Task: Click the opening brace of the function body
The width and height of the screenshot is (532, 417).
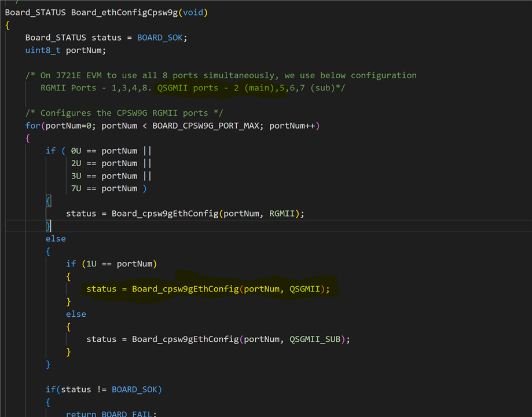Action: (x=8, y=25)
